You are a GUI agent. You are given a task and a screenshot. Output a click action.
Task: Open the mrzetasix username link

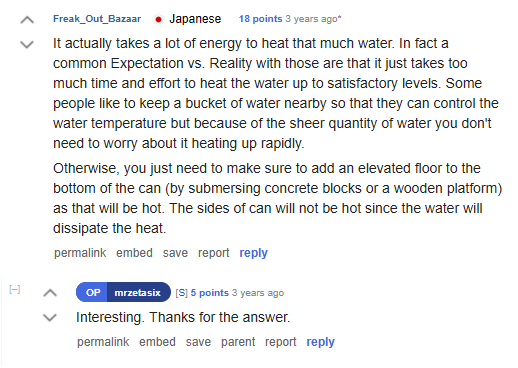pyautogui.click(x=138, y=293)
